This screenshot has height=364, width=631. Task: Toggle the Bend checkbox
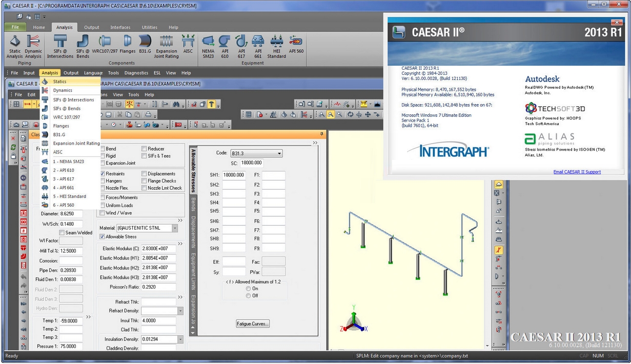click(x=103, y=149)
